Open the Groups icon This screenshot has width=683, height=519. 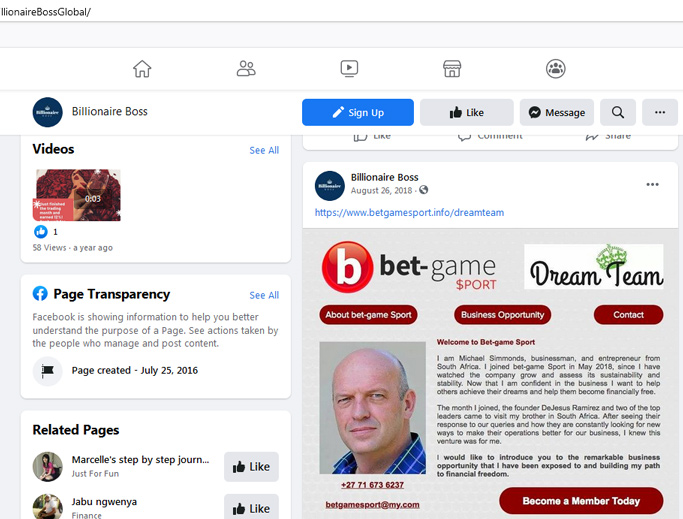click(555, 69)
